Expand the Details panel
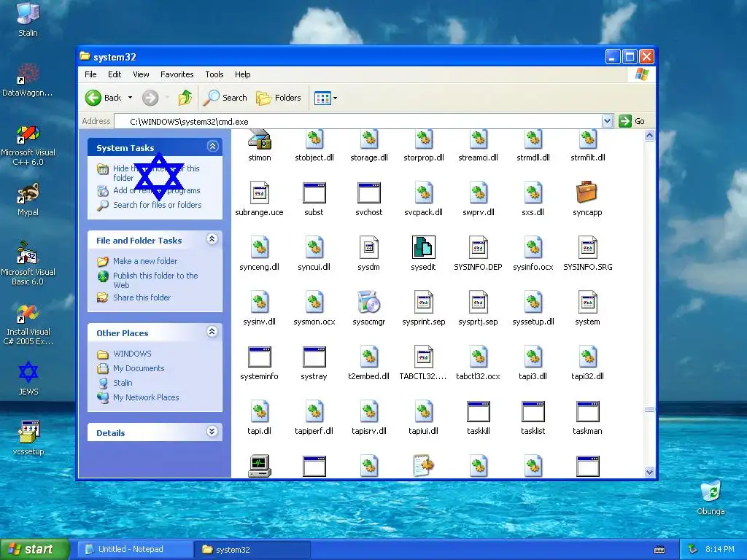The height and width of the screenshot is (560, 747). [x=212, y=432]
